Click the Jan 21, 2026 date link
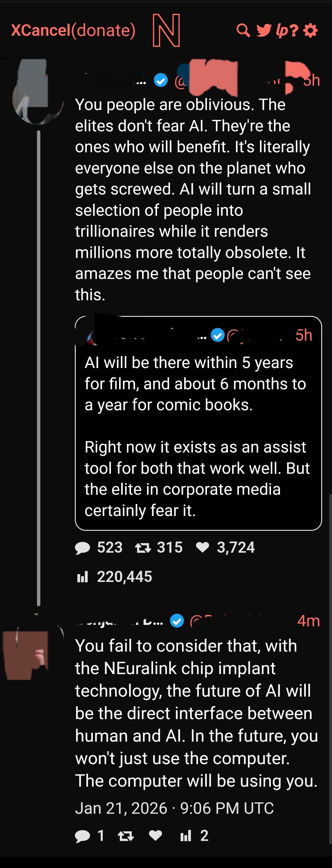Screen dimensions: 332x868 point(174,808)
